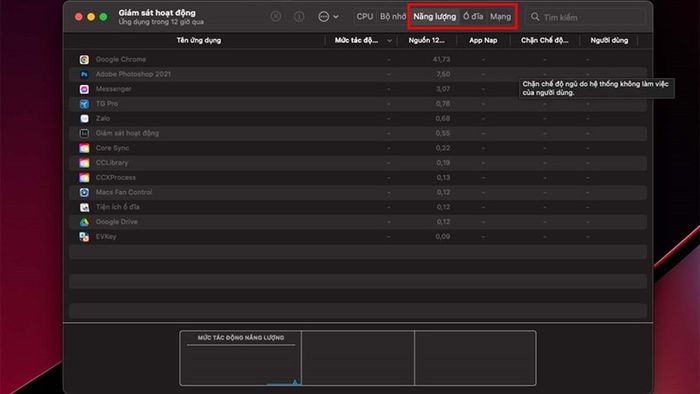This screenshot has width=700, height=394.
Task: Select the TG Pro app icon
Action: [x=84, y=104]
